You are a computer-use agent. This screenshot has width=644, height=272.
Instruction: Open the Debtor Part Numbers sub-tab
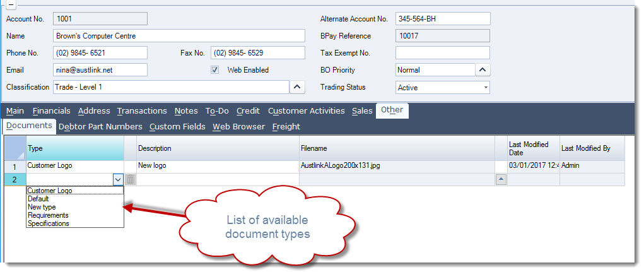coord(101,127)
